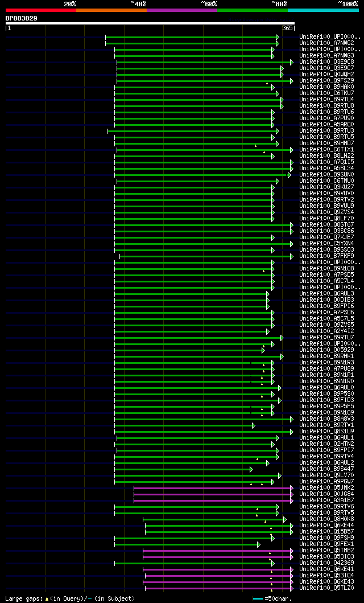Select the UniRef100_B7FKF9 label
Viewport: 364px width, 603px height.
327,256
